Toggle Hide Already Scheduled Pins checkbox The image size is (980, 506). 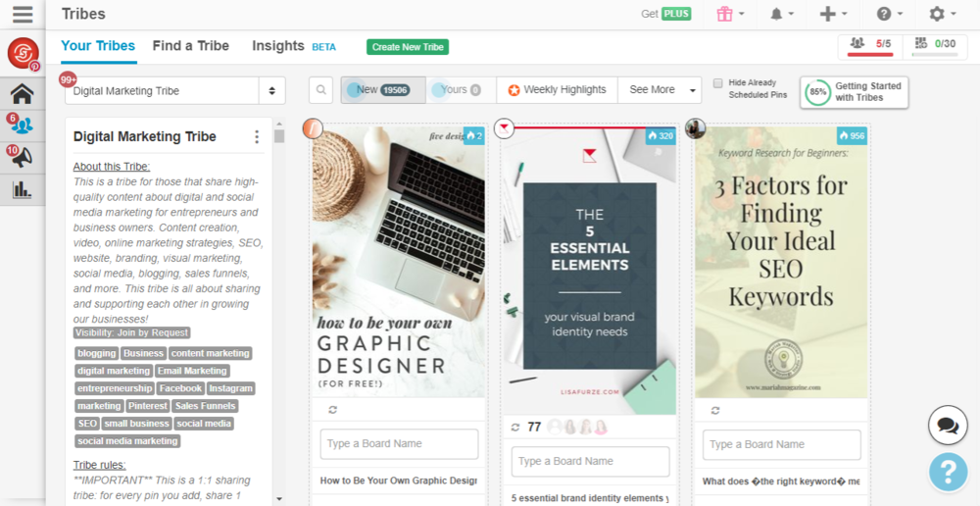(x=718, y=82)
